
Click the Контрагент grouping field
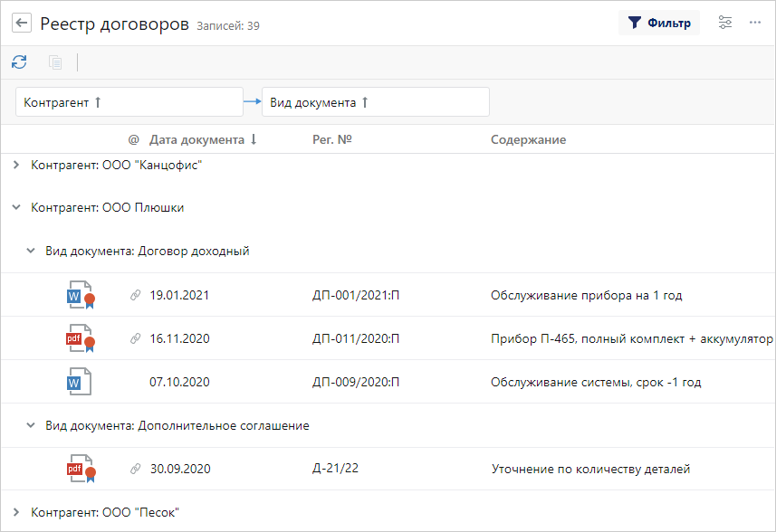click(x=129, y=102)
